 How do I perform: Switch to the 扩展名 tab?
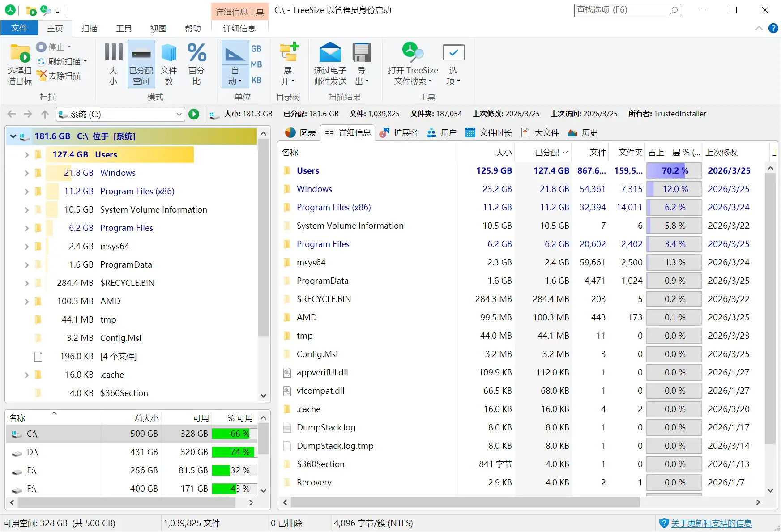[398, 132]
